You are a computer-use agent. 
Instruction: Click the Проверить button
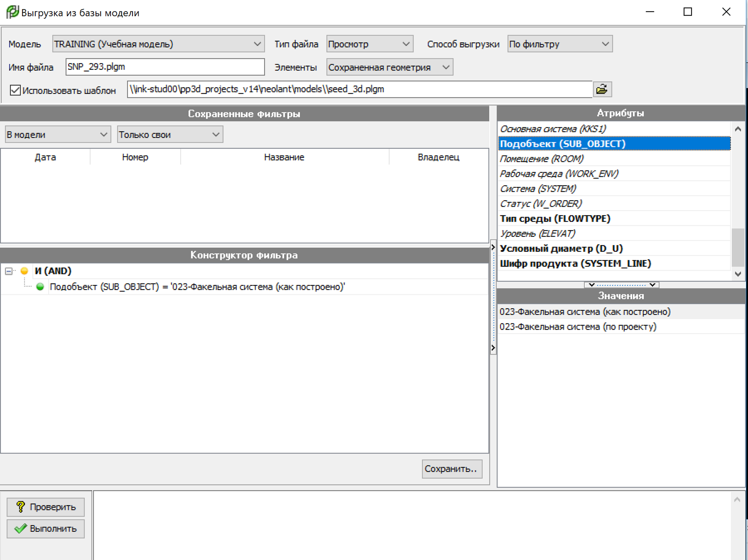(x=46, y=507)
